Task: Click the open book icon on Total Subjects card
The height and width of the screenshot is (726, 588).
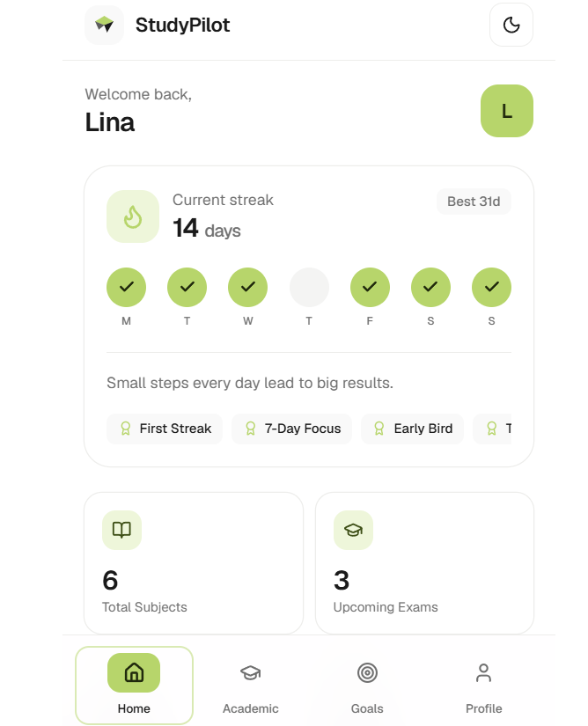Action: [x=121, y=530]
